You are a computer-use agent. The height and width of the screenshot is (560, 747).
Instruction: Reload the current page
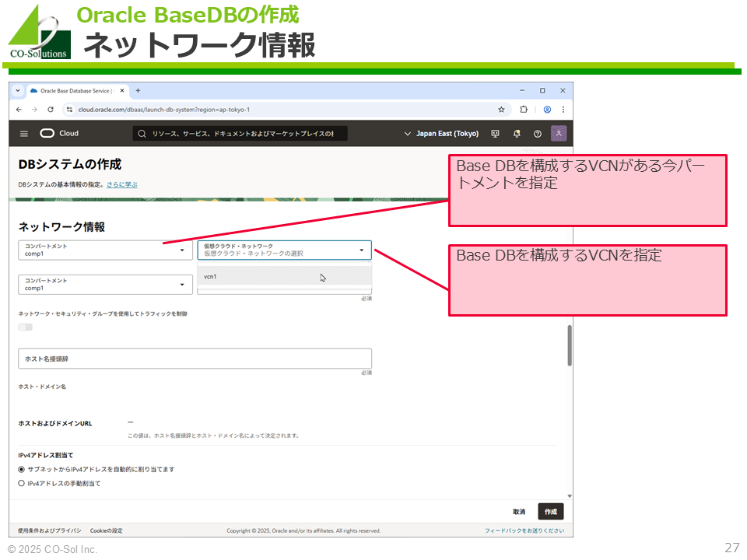tap(51, 110)
